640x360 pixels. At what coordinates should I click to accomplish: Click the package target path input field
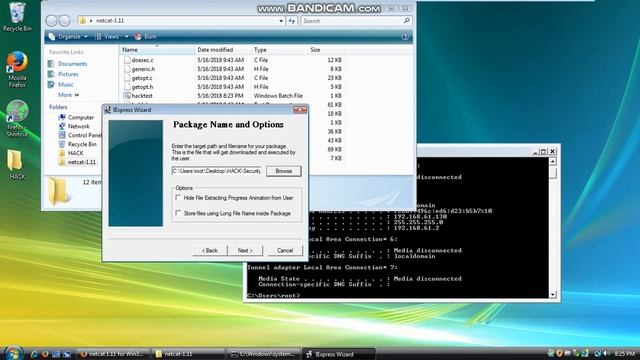216,171
